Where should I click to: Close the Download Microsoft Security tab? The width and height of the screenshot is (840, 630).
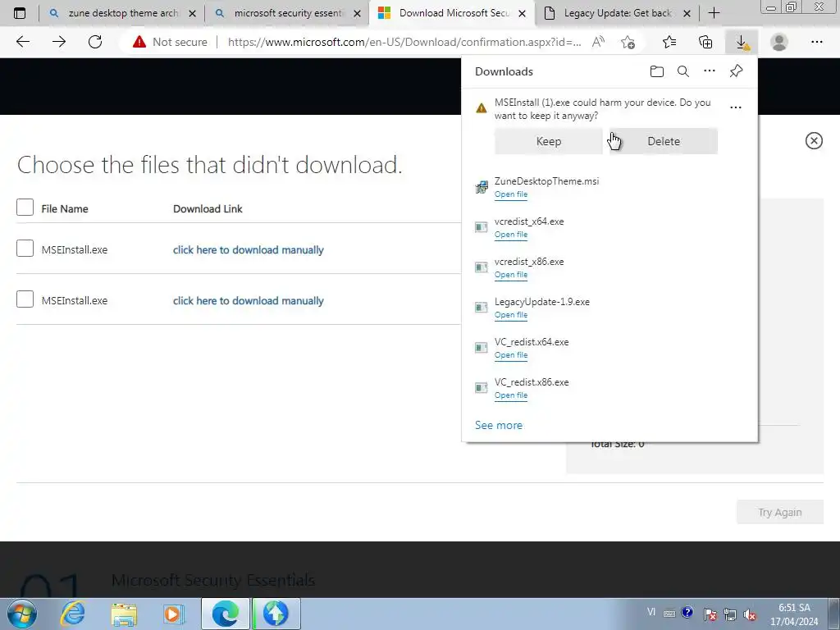pos(523,13)
